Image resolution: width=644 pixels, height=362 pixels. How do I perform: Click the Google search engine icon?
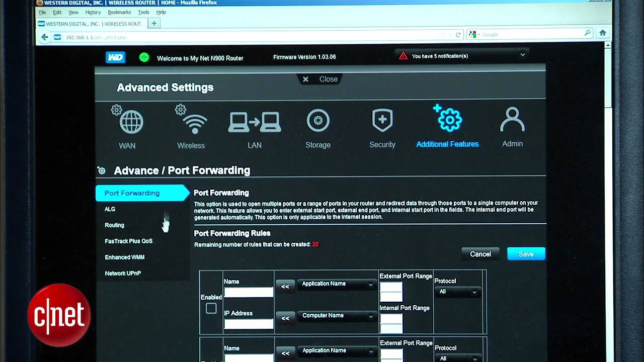[x=472, y=34]
